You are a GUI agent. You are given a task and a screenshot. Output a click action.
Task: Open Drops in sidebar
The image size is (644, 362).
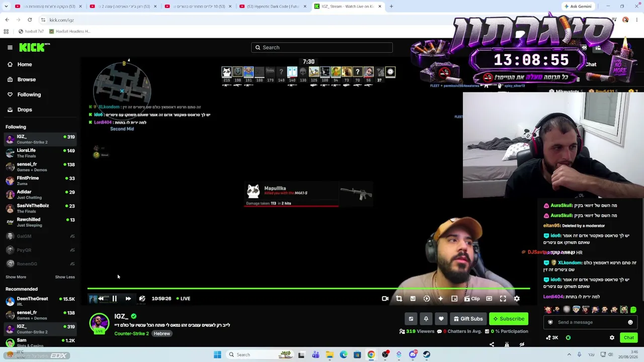20,110
